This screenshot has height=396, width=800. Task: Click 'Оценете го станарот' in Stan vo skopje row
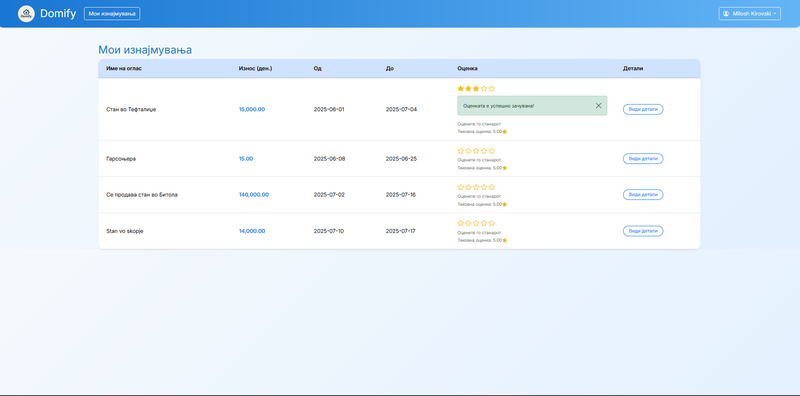coord(479,233)
